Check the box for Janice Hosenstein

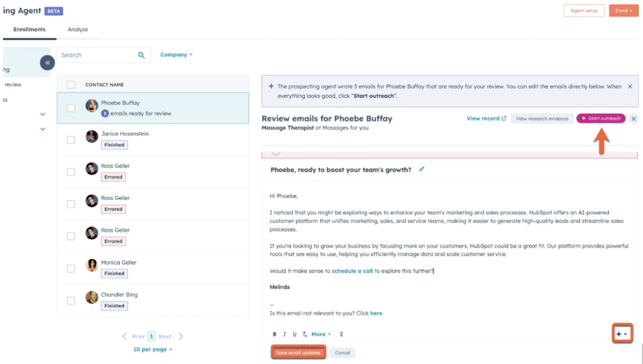tap(71, 139)
